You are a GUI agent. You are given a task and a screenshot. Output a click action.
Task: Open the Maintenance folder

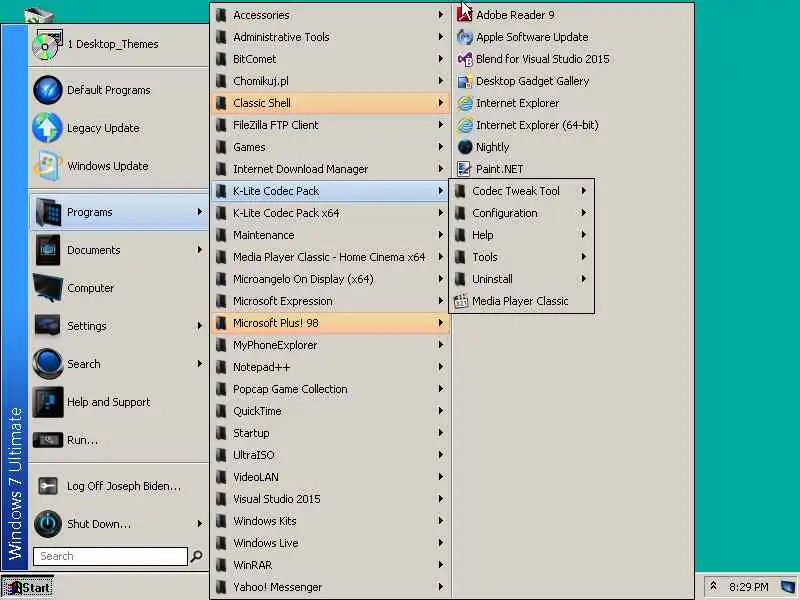coord(330,235)
